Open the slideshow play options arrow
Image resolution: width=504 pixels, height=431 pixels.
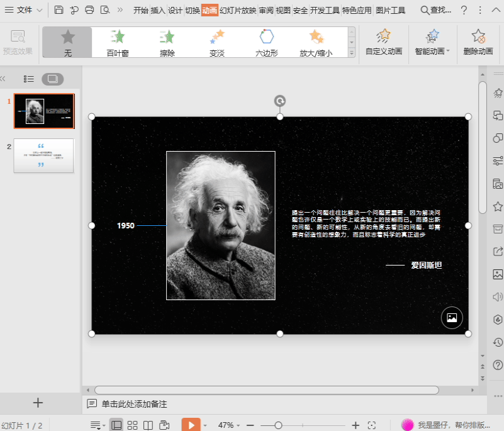tap(204, 425)
